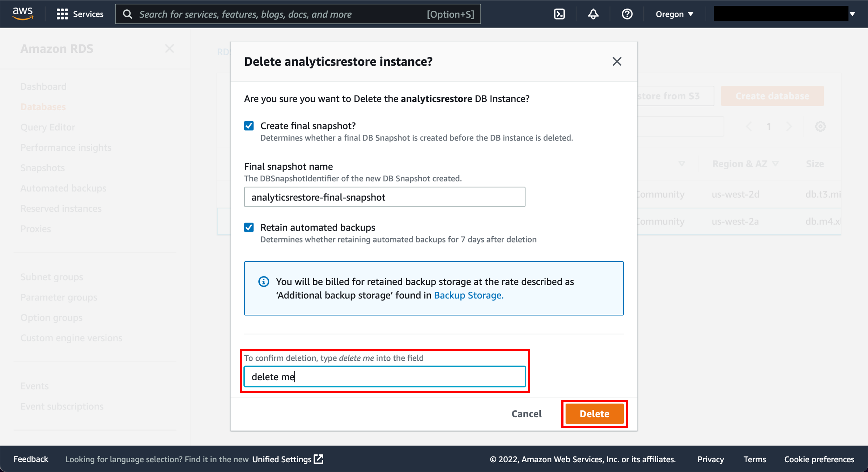Open Cookie preferences in footer
This screenshot has height=472, width=868.
pos(819,459)
